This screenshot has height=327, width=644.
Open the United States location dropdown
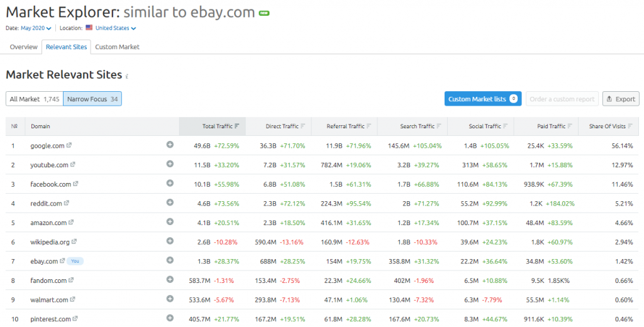pos(116,28)
